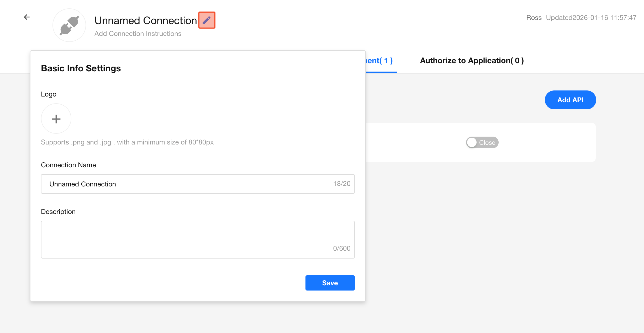Viewport: 644px width, 333px height.
Task: Toggle the Close switch on
Action: (x=482, y=142)
